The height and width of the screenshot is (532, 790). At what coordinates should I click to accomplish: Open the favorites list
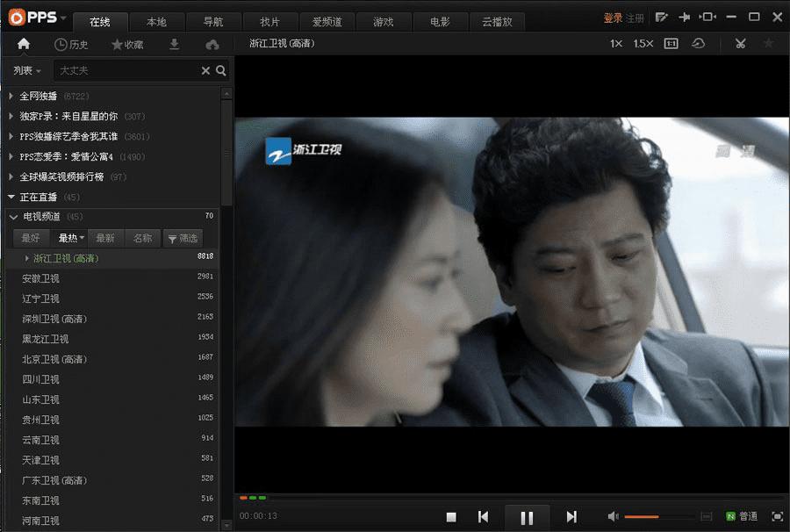pyautogui.click(x=127, y=45)
